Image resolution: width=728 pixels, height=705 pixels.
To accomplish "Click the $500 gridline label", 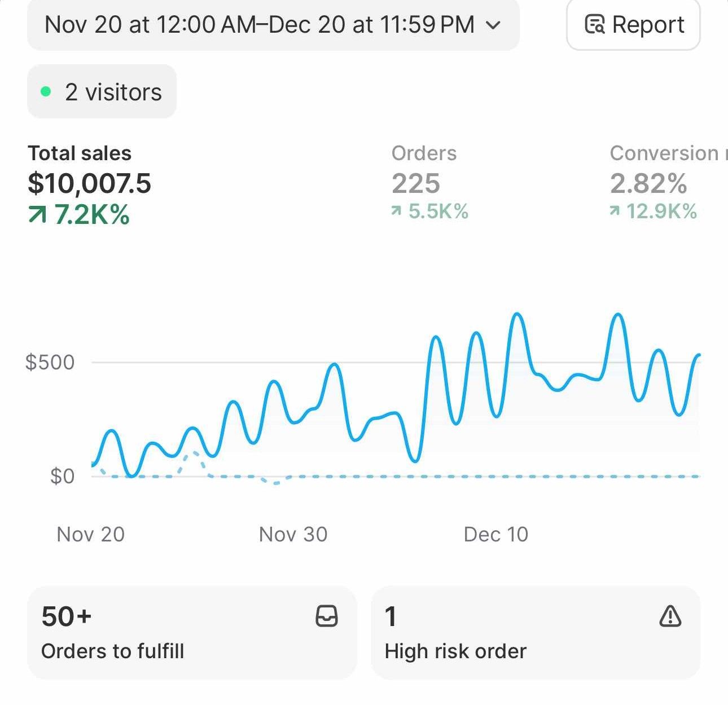I will (50, 362).
